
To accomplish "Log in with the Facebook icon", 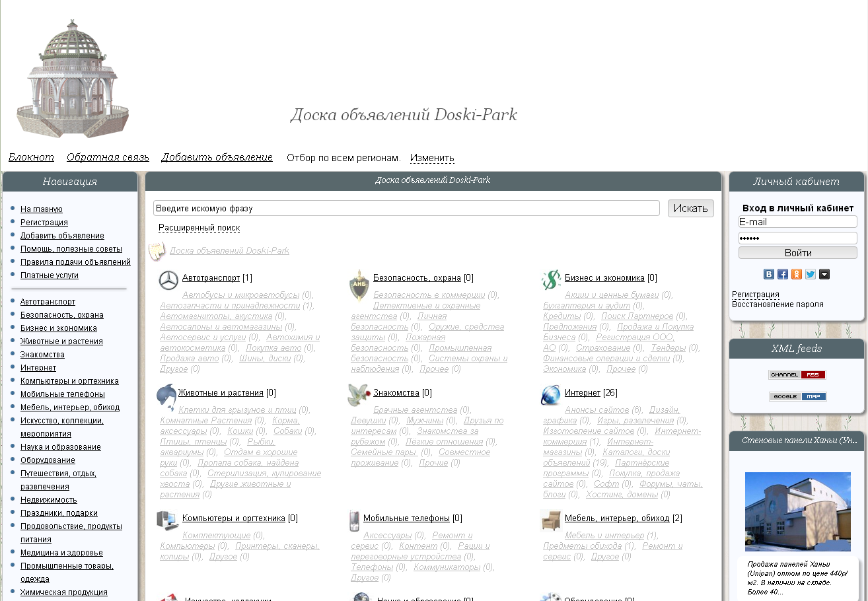I will point(783,274).
